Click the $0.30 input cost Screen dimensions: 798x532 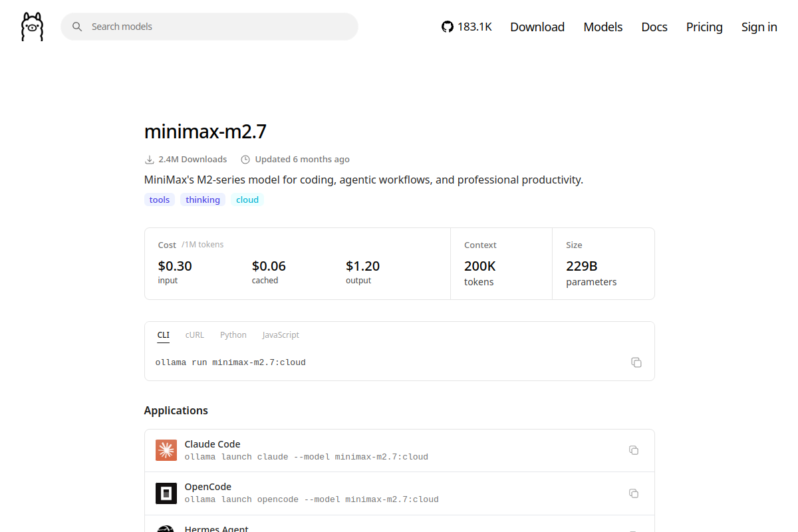point(175,266)
